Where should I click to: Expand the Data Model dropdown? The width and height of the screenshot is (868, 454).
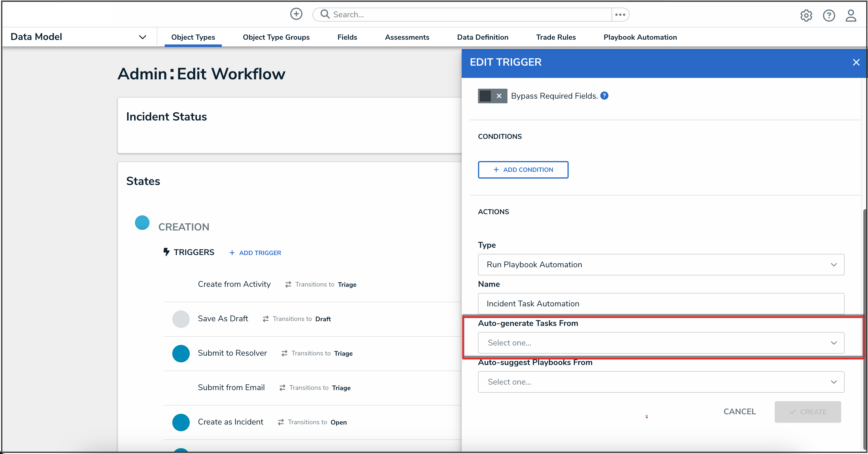143,37
